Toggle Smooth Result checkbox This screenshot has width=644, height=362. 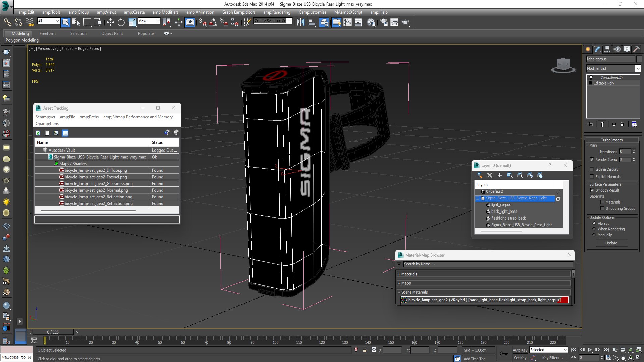(592, 190)
